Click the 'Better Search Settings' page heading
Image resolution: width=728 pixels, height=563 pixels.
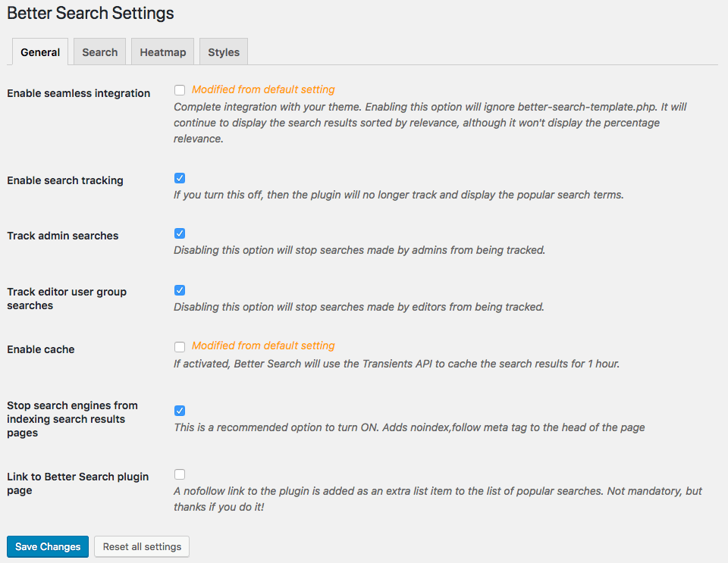click(x=90, y=14)
